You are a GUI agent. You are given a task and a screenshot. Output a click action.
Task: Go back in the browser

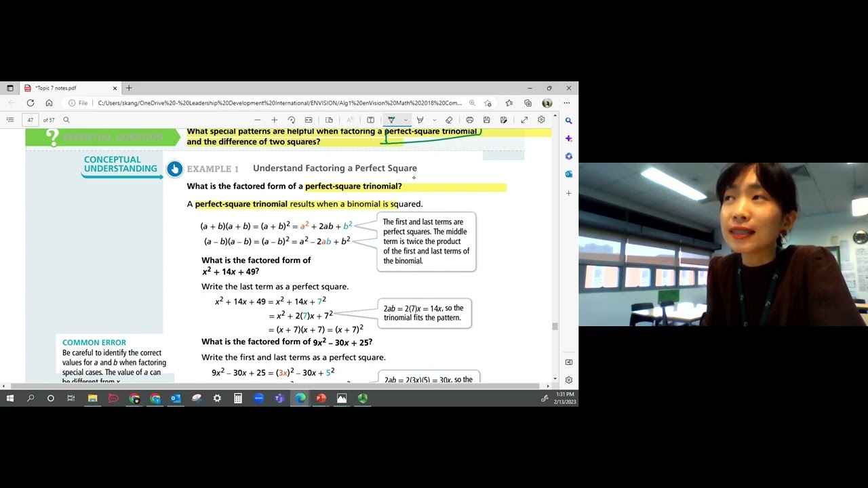point(12,103)
